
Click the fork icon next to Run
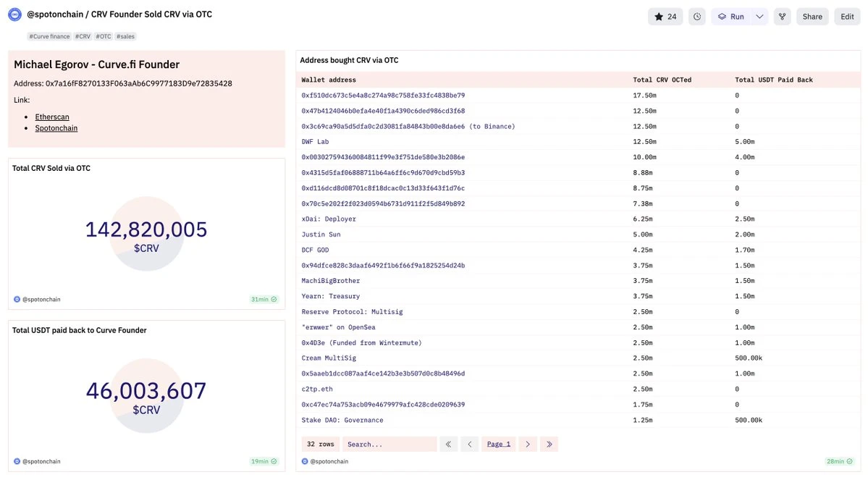[782, 17]
